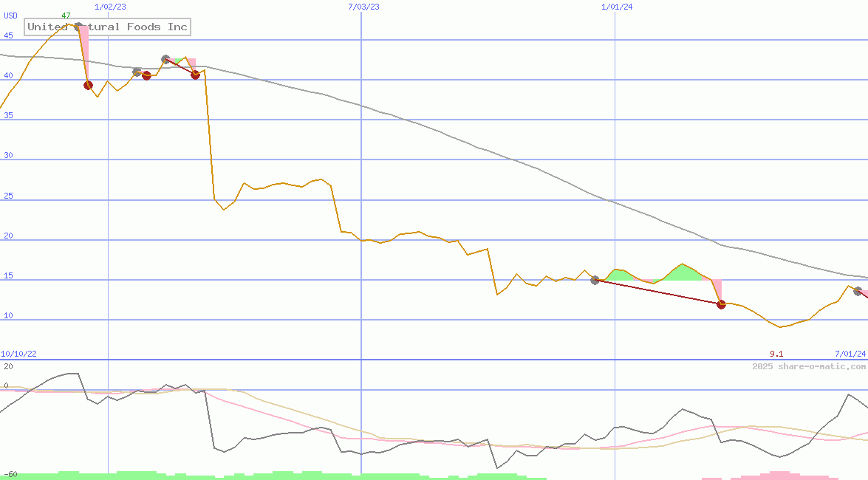The width and height of the screenshot is (868, 480).
Task: Click the 1/01/24 date label
Action: 617,7
